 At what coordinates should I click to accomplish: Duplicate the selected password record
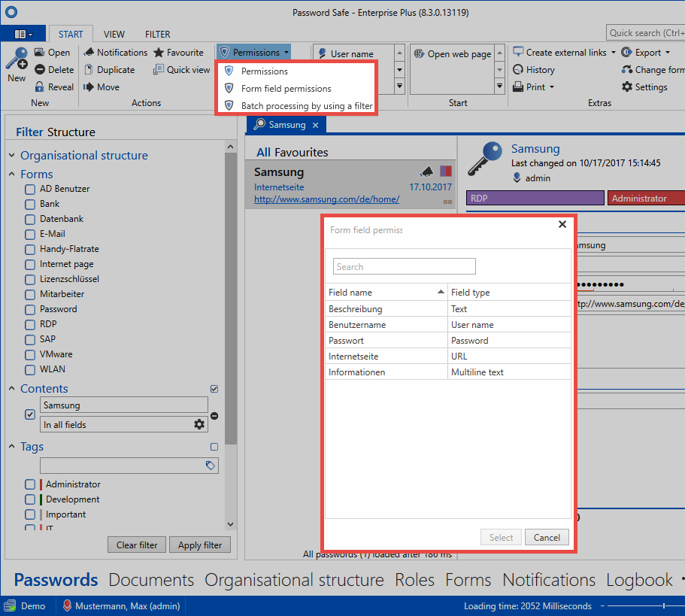[109, 70]
